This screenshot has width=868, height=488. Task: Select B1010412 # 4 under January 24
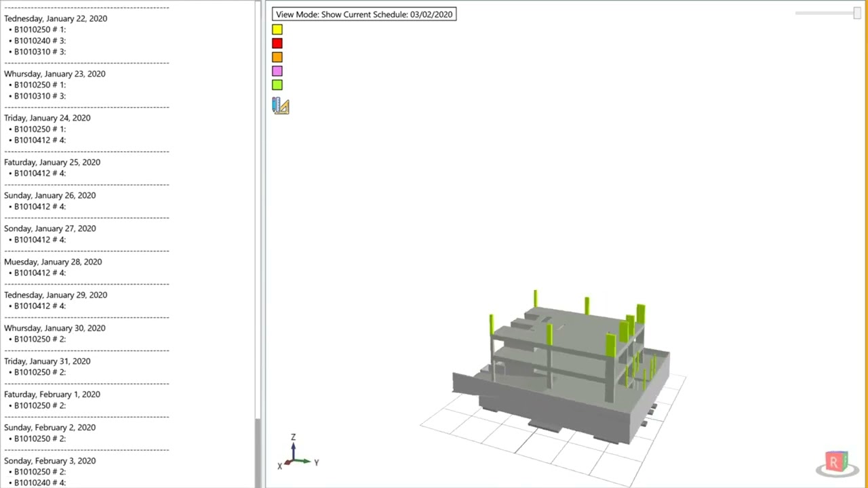pyautogui.click(x=40, y=140)
